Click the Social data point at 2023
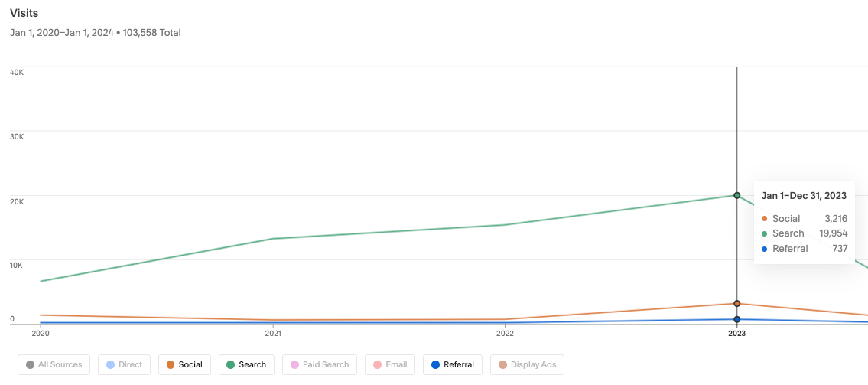 pos(736,304)
